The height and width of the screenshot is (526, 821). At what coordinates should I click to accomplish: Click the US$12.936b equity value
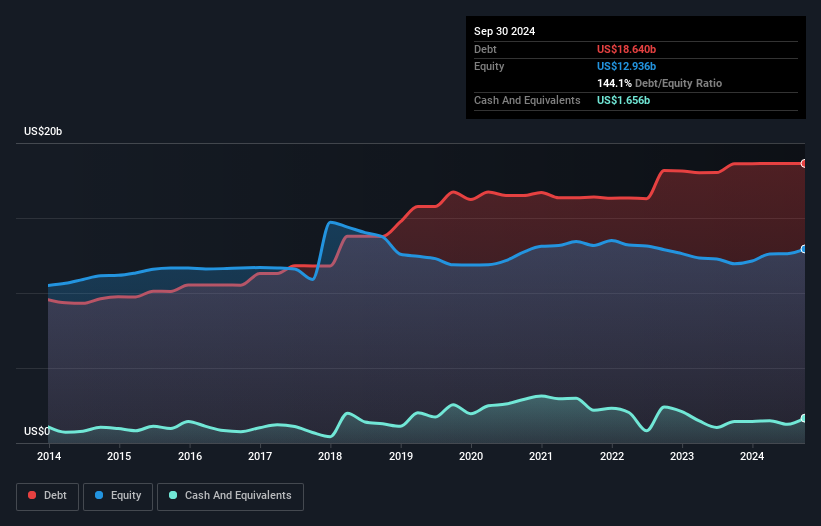626,66
